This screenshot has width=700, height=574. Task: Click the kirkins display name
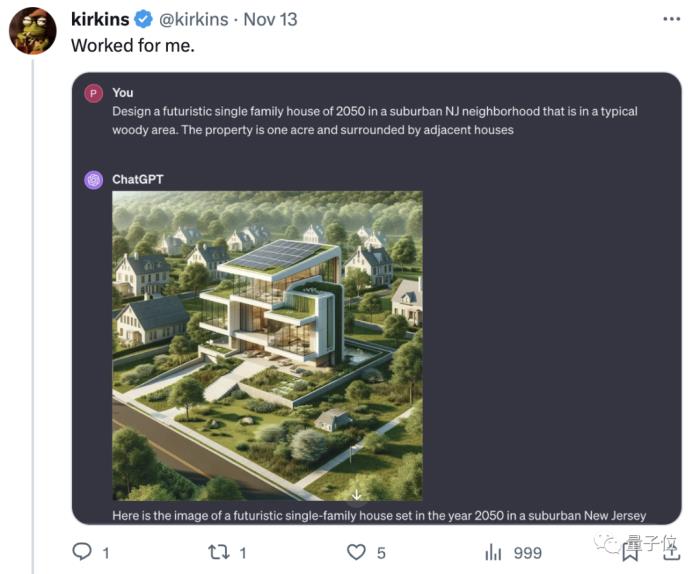[x=100, y=19]
